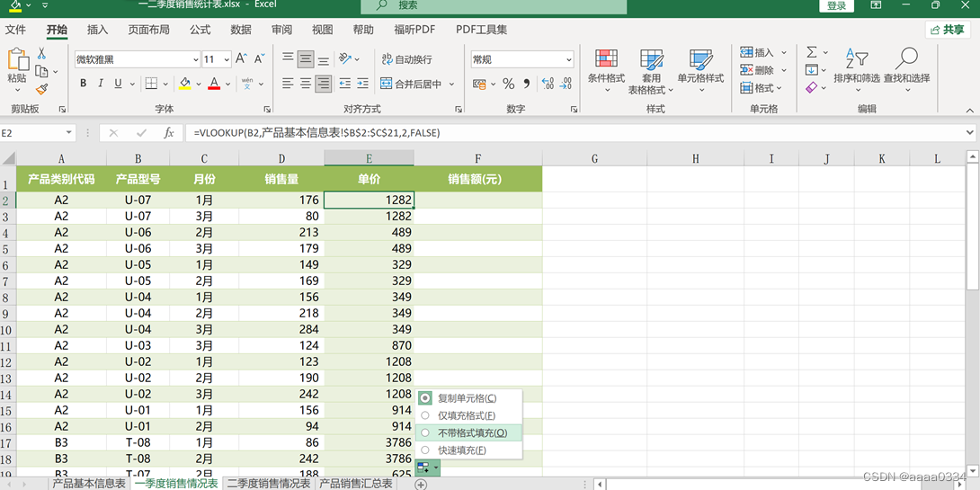Open 套用表格格式 table styles
980x490 pixels.
tap(651, 71)
